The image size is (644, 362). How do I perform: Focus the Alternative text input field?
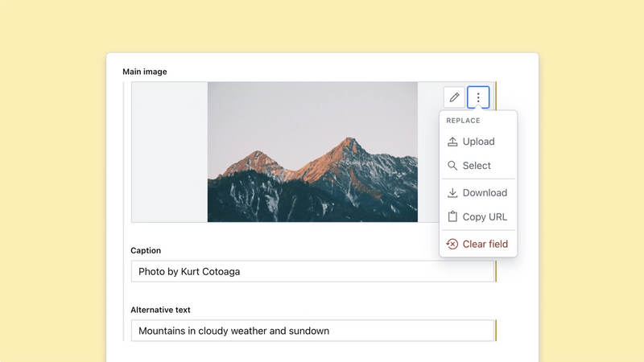click(x=312, y=331)
